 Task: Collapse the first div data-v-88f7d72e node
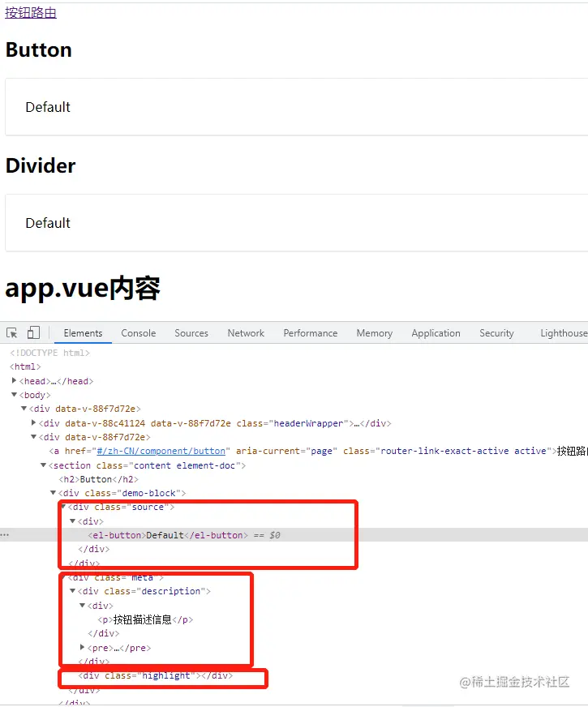(x=24, y=409)
